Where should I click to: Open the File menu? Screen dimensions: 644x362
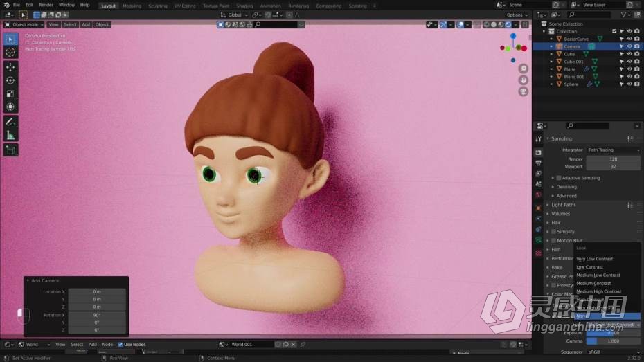pos(17,6)
